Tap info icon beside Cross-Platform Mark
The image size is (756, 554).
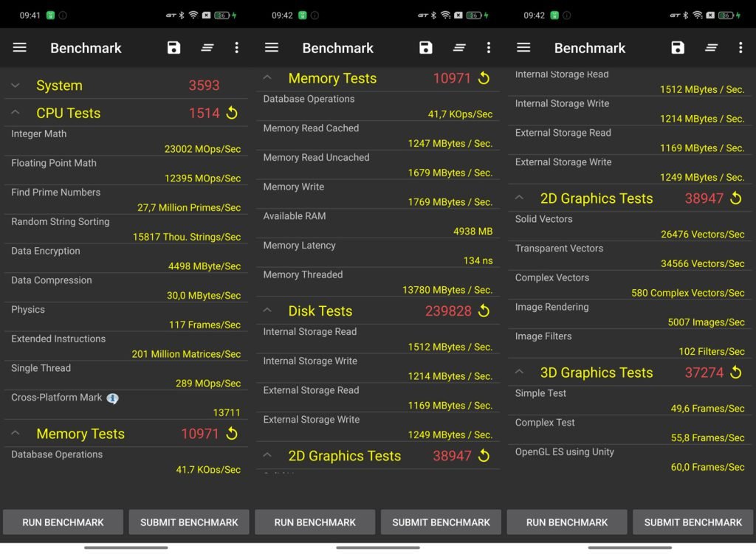pyautogui.click(x=112, y=398)
